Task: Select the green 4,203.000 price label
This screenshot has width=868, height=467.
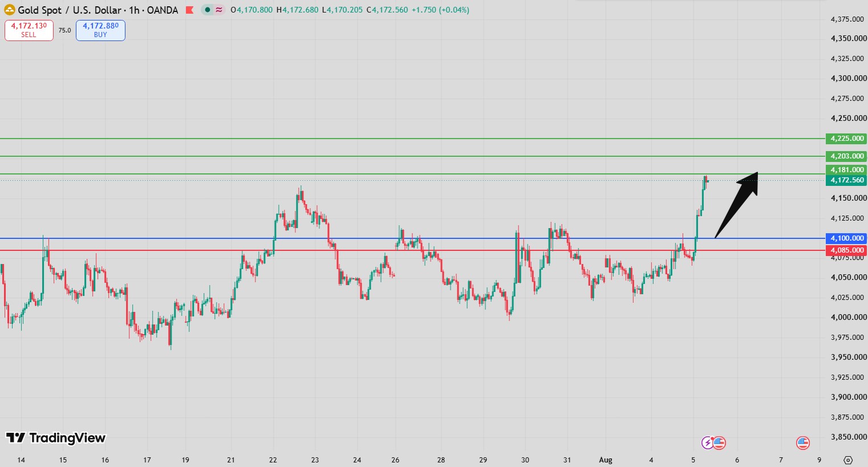Action: (x=846, y=156)
